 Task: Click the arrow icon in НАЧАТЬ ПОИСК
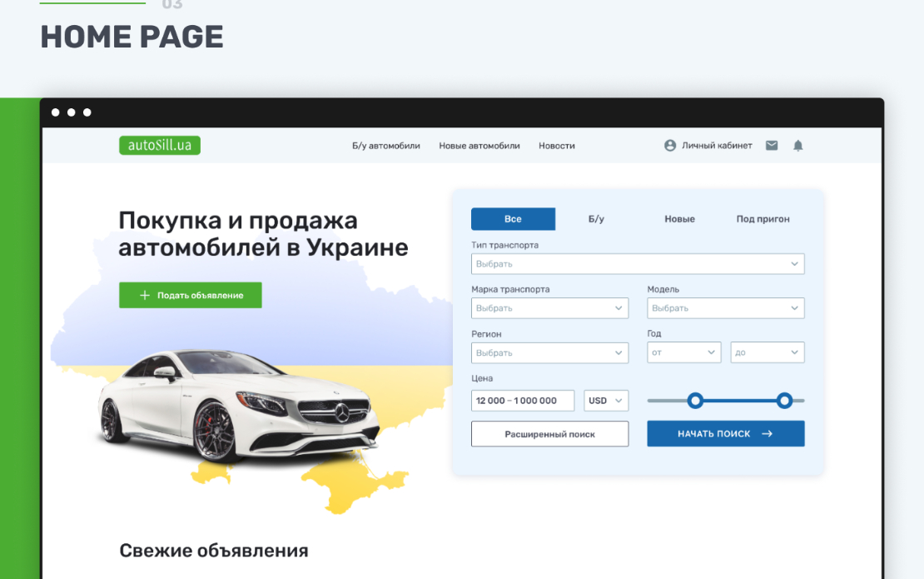(x=767, y=433)
